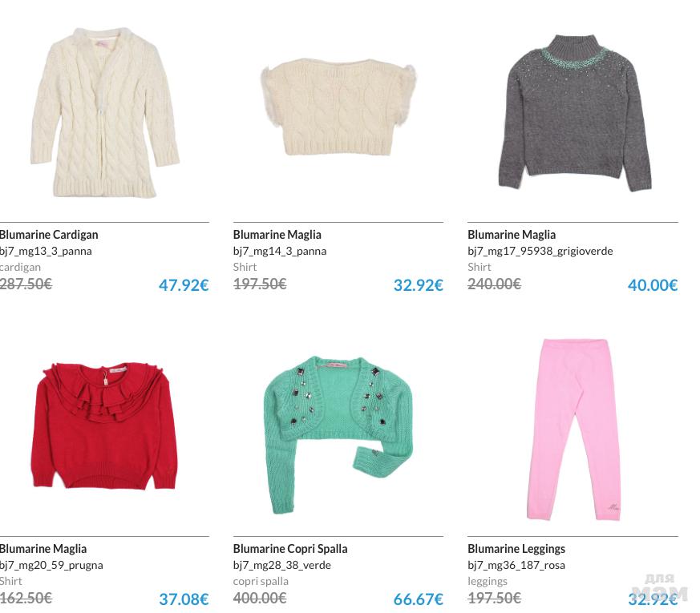Image resolution: width=700 pixels, height=613 pixels.
Task: Click the leggings category label
Action: coord(488,582)
